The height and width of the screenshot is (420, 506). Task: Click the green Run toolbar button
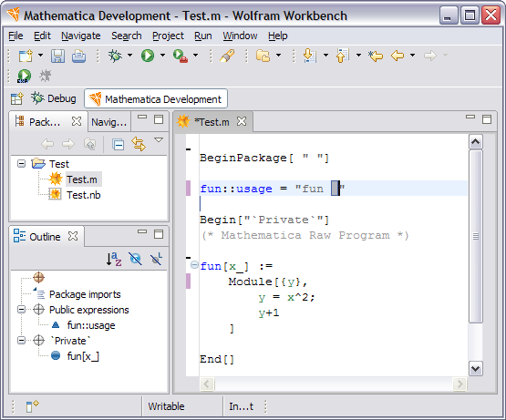click(x=148, y=56)
